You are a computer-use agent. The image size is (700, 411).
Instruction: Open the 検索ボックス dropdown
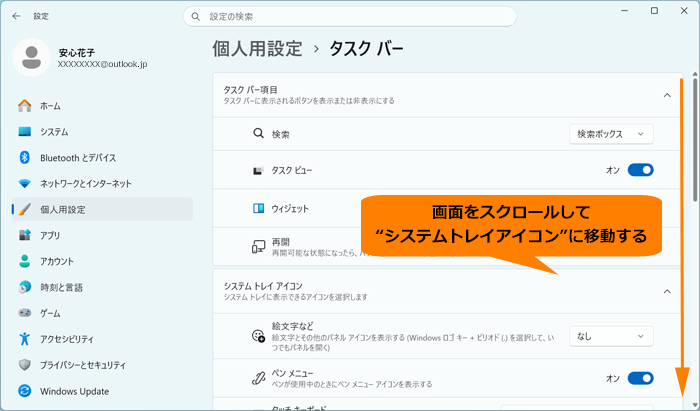click(x=611, y=134)
